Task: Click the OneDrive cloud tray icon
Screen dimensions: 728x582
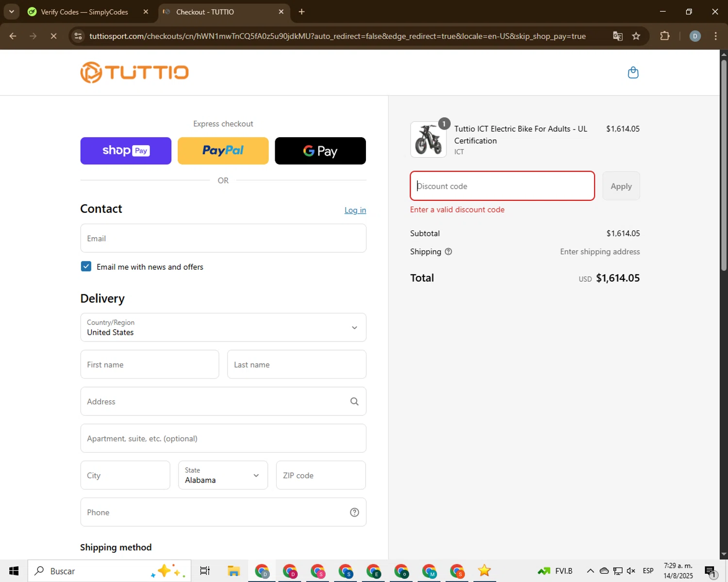Action: (x=604, y=571)
